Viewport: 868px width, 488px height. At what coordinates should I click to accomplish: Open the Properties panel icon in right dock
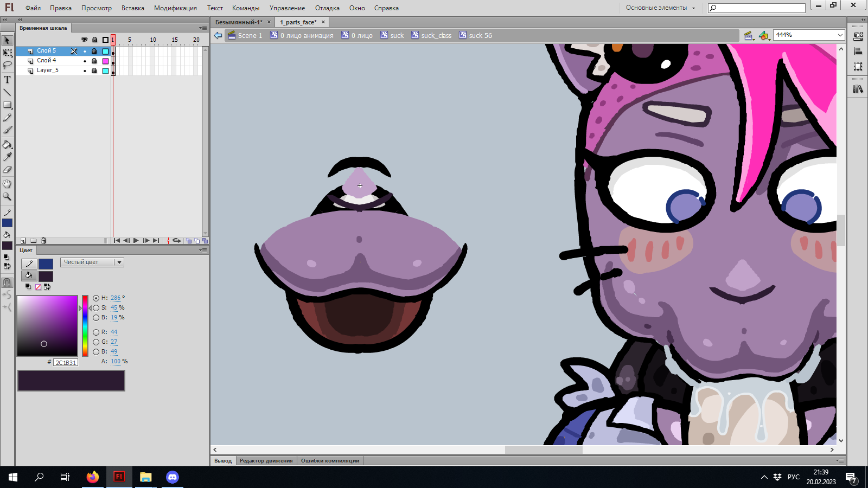858,36
